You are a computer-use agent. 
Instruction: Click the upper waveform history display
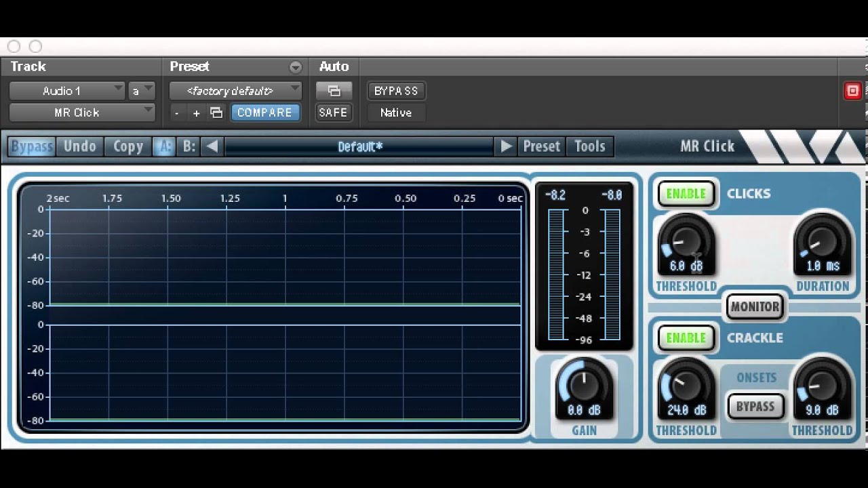click(285, 257)
